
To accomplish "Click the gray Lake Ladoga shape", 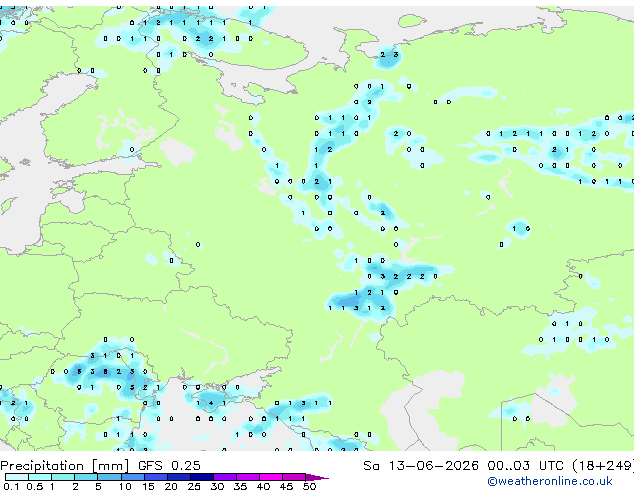I will tap(177, 152).
